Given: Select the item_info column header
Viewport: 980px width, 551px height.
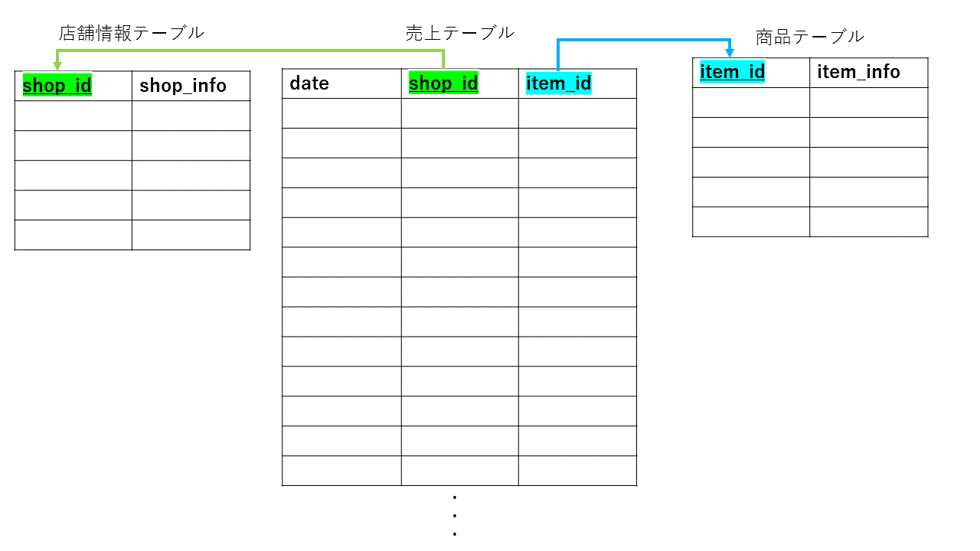Looking at the screenshot, I should click(858, 72).
